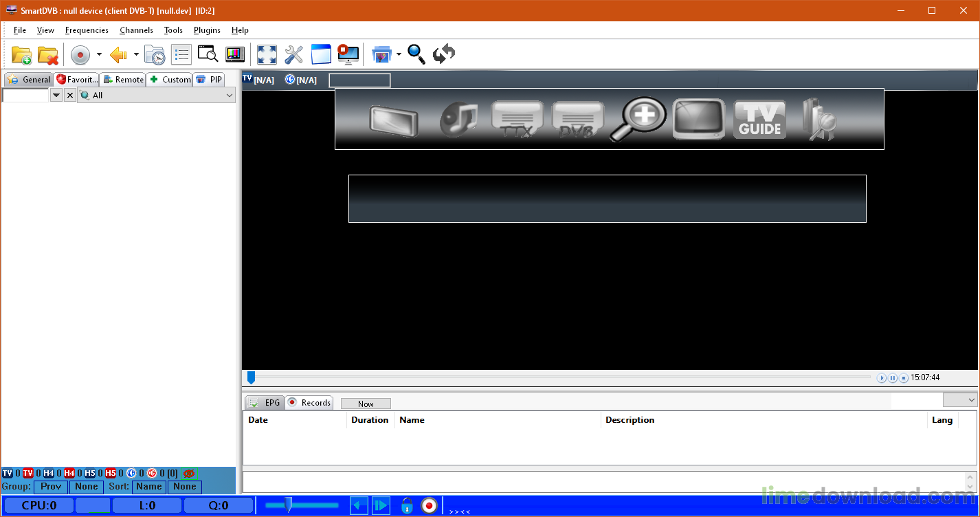Click the channel list toolbar icon
Image resolution: width=980 pixels, height=517 pixels.
click(181, 54)
